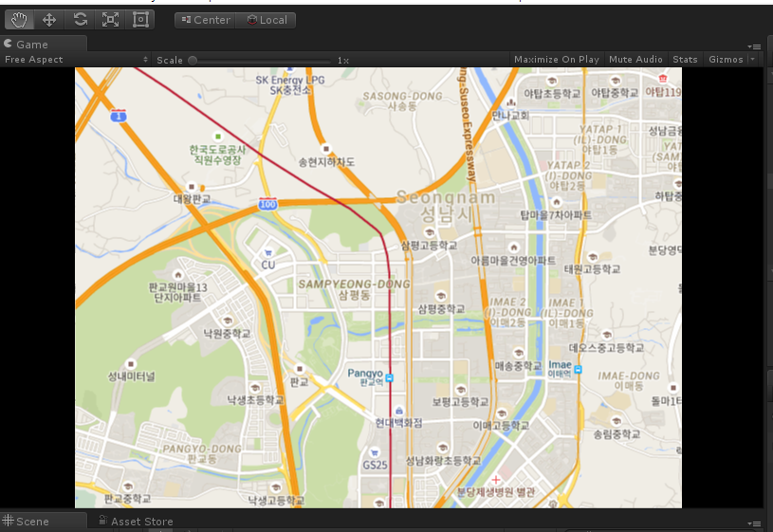Click the 성내미터널 square marker icon
Viewport: 773px width, 532px height.
click(x=131, y=364)
